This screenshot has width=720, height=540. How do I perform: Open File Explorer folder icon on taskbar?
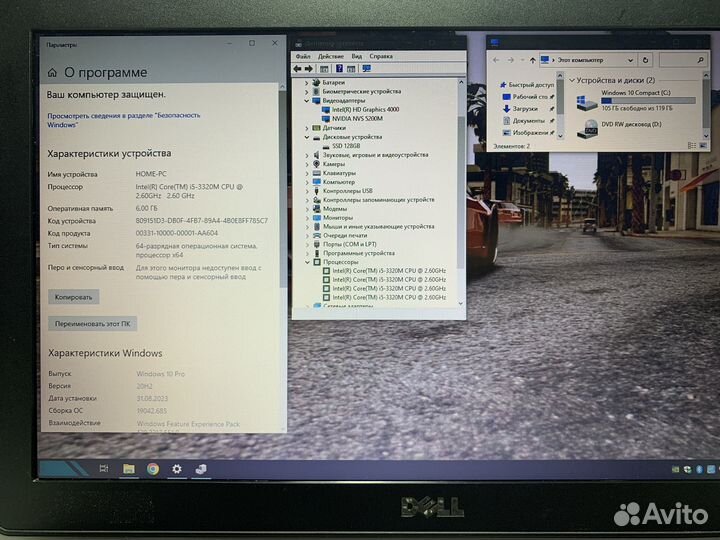[x=129, y=469]
